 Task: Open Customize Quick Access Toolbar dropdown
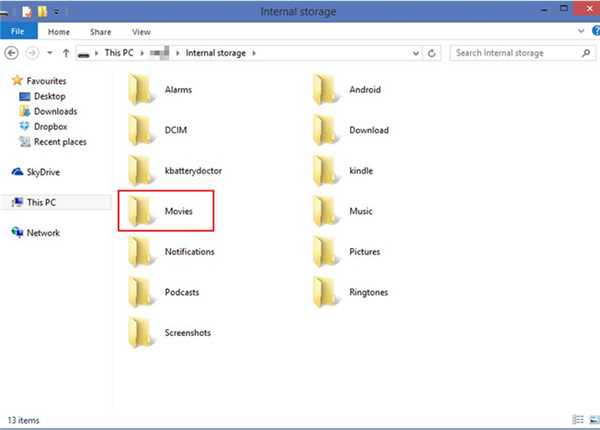(x=56, y=12)
